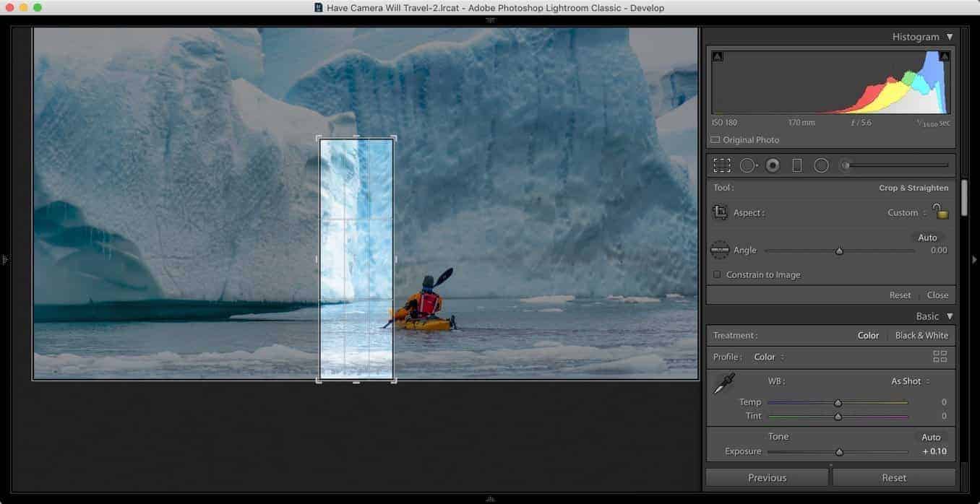Click the Angle slider handle

(839, 251)
